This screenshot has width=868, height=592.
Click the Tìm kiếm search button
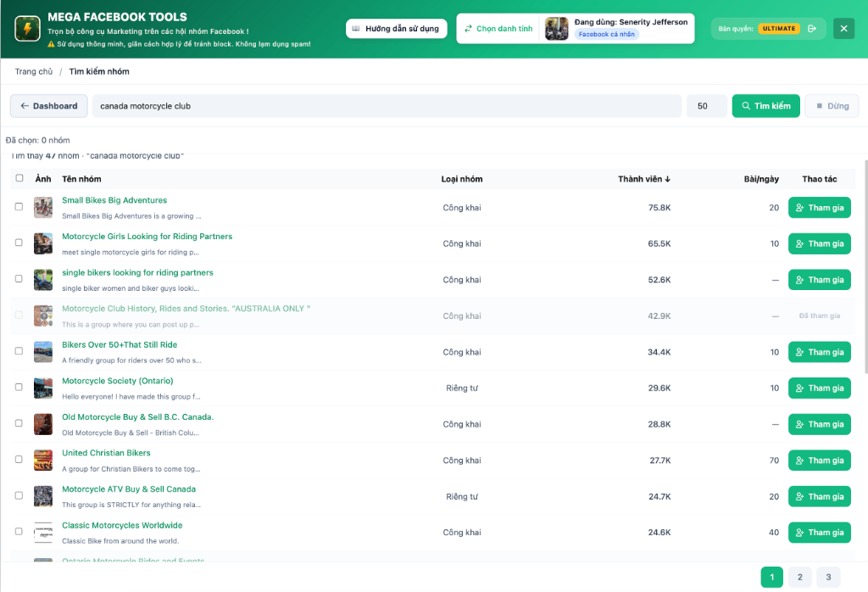coord(765,106)
